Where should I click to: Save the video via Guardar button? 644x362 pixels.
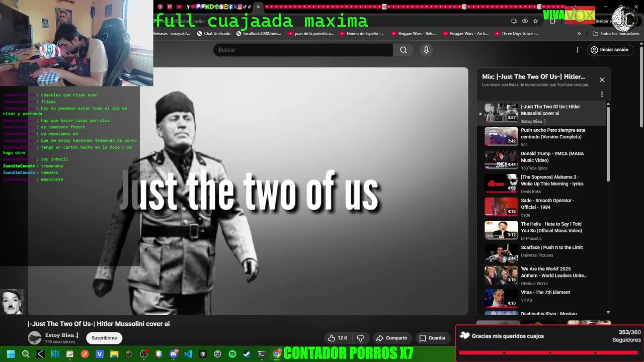pos(432,338)
